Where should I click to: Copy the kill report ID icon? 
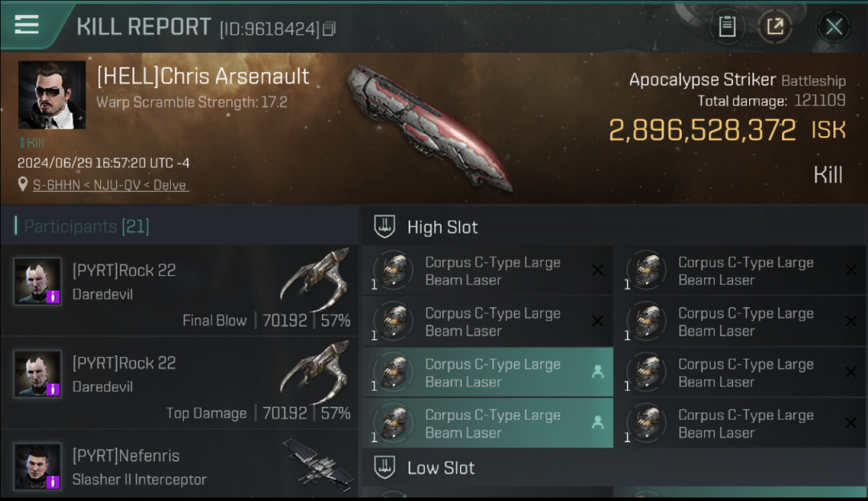tap(329, 29)
